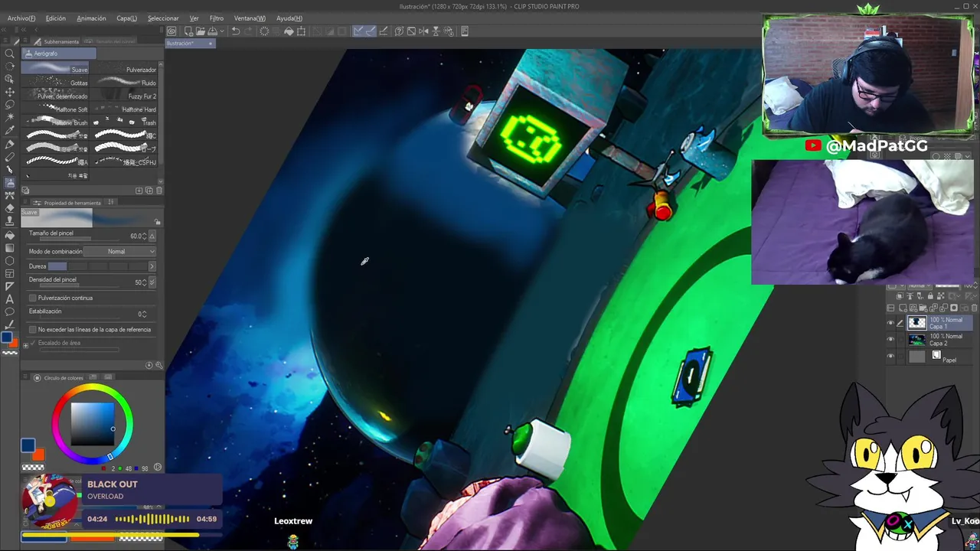Open the Filtro menu

(217, 18)
